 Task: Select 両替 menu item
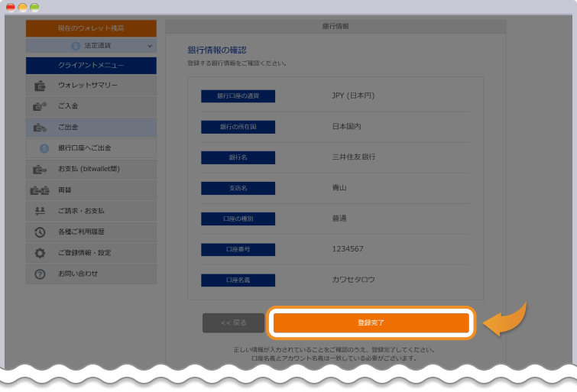(91, 190)
